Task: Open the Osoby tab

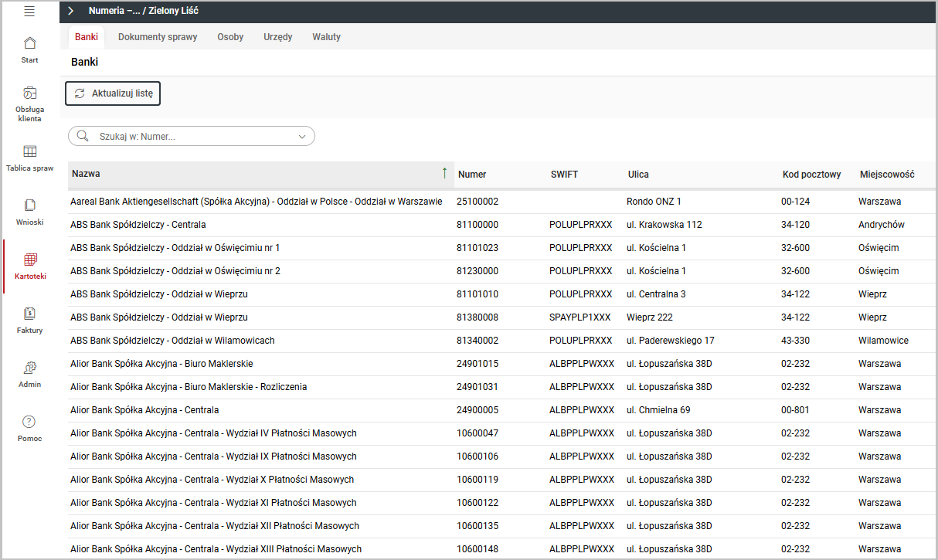Action: (x=230, y=37)
